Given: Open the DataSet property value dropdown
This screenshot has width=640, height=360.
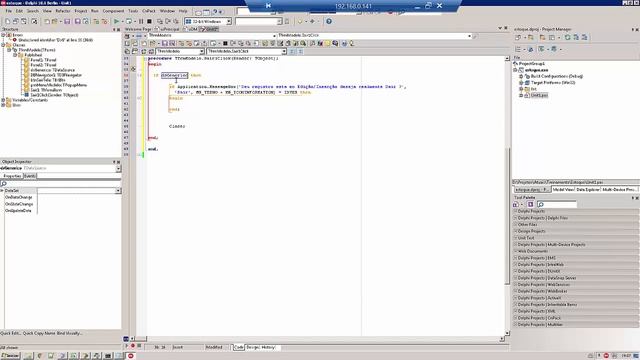Looking at the screenshot, I should (x=118, y=191).
